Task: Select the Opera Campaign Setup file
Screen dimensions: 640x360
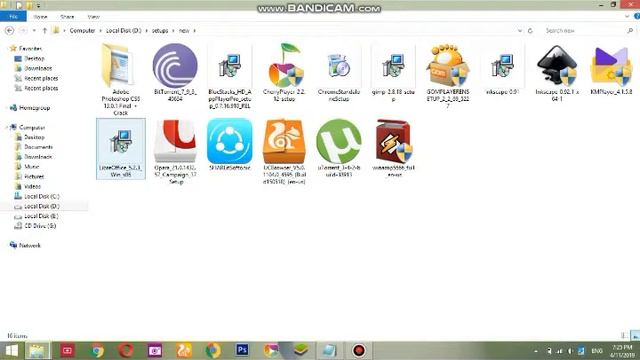Action: click(175, 141)
